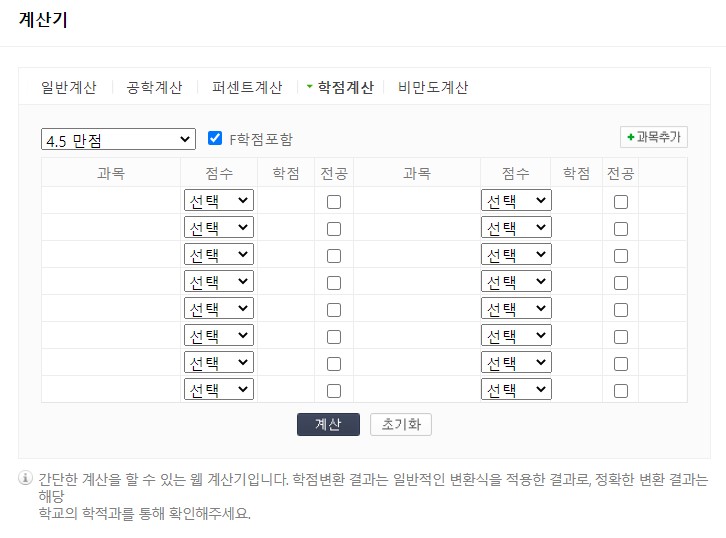This screenshot has width=726, height=538.
Task: Click the right 전공 column header
Action: [x=620, y=173]
